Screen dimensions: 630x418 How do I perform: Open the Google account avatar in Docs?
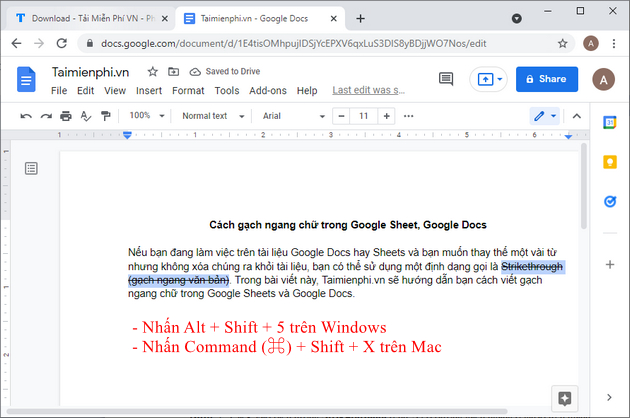click(603, 79)
